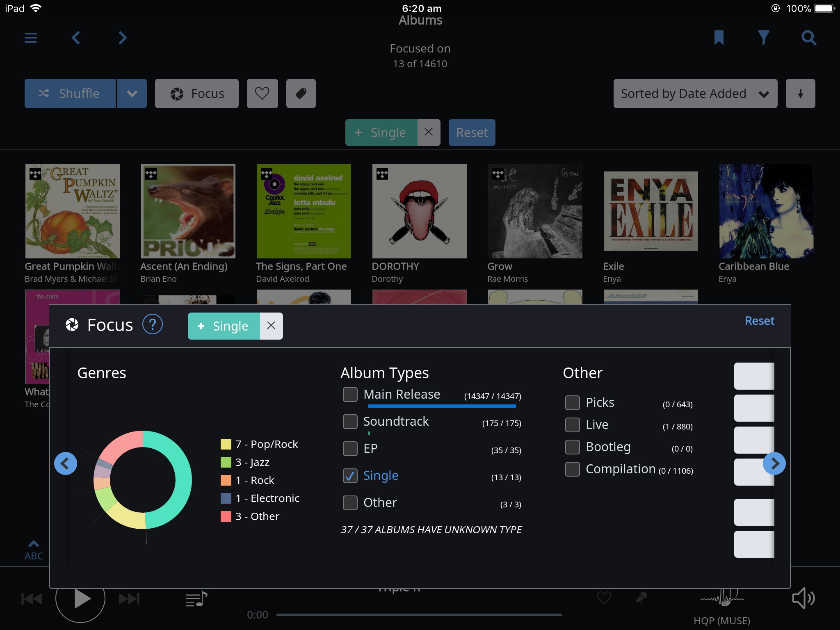Viewport: 840px width, 630px height.
Task: Check the Soundtrack album type
Action: [350, 422]
